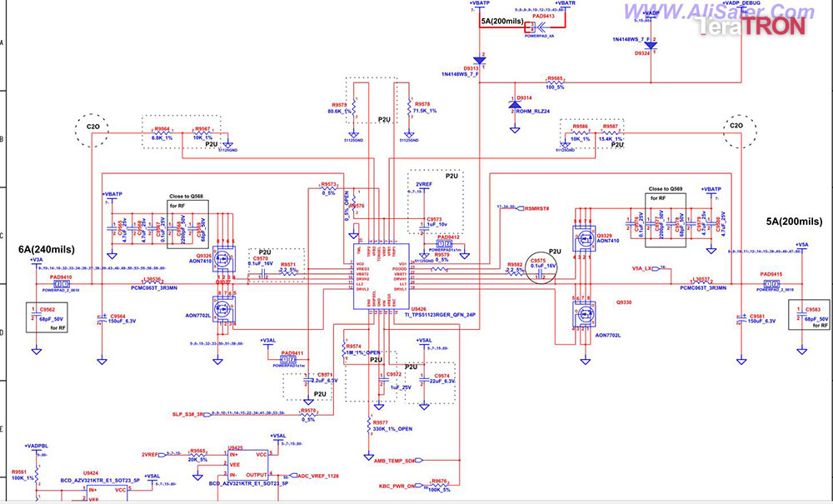833x504 pixels.
Task: Select the "330K_1%_OPEN" value text
Action: point(392,428)
